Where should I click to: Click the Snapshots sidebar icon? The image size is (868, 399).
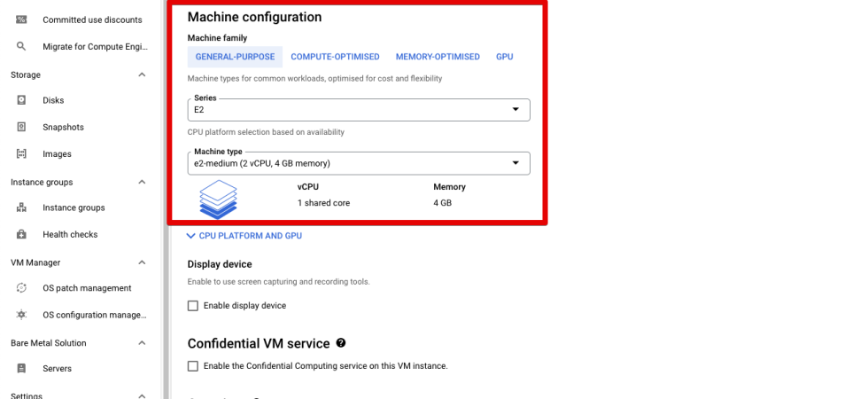tap(21, 127)
